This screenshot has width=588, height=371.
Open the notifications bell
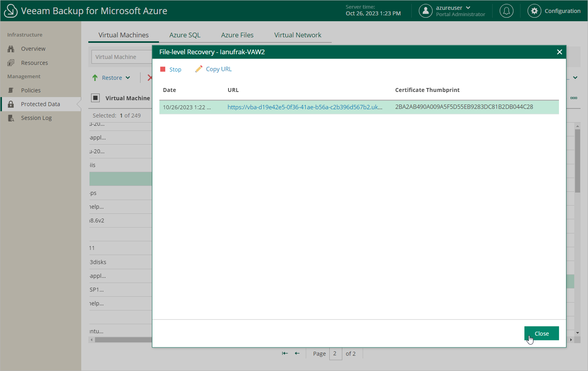pyautogui.click(x=506, y=11)
